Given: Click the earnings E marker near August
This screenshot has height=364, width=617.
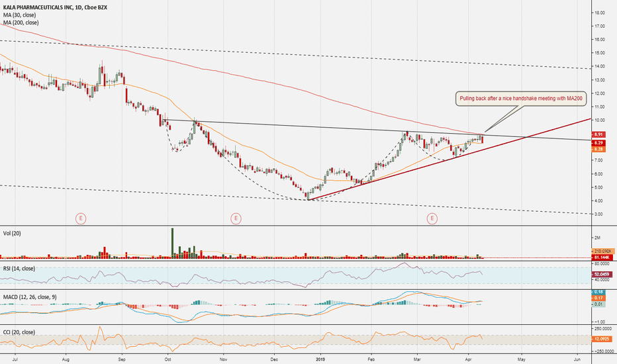Looking at the screenshot, I should tap(81, 218).
